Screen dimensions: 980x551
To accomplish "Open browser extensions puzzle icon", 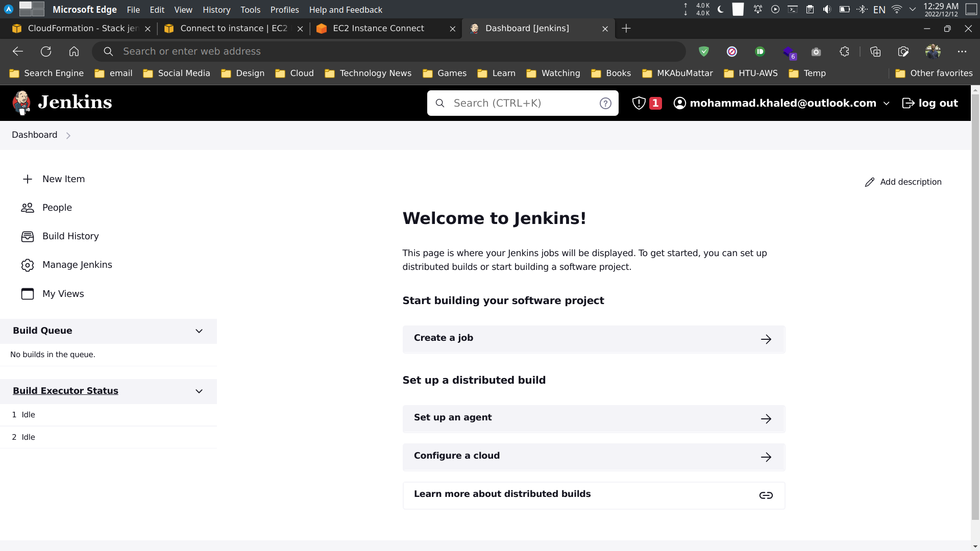I will pos(844,52).
